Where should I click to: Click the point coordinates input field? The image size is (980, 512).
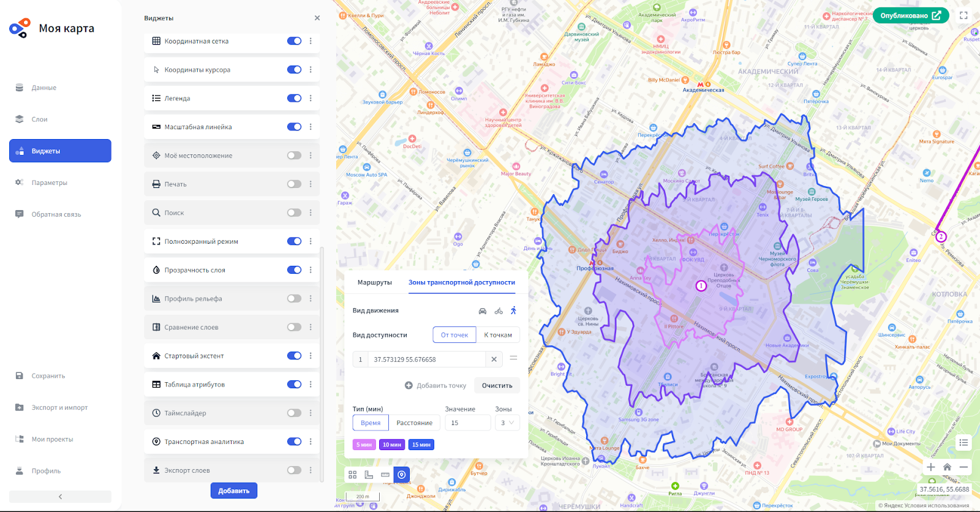pyautogui.click(x=427, y=360)
